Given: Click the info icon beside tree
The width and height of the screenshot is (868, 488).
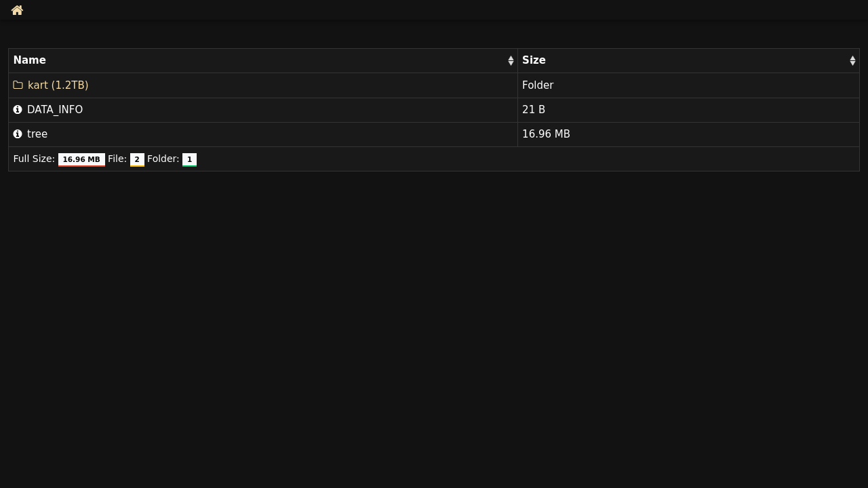Looking at the screenshot, I should pyautogui.click(x=18, y=134).
